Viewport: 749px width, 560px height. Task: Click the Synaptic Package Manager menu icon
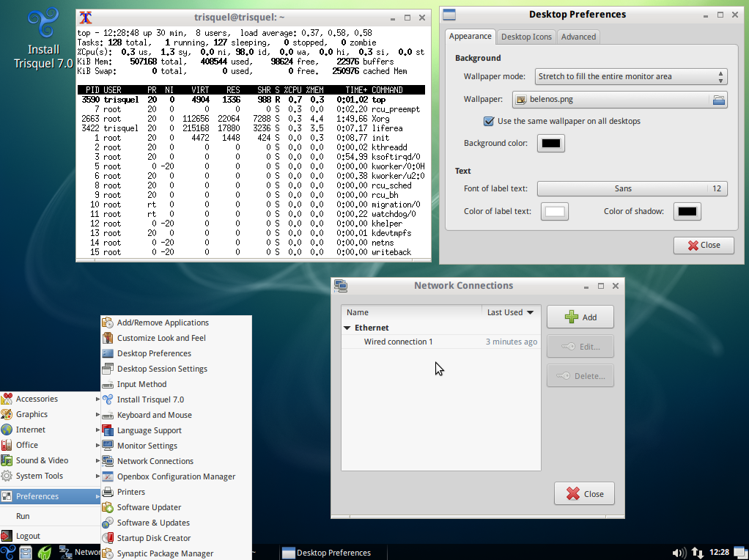[x=107, y=553]
